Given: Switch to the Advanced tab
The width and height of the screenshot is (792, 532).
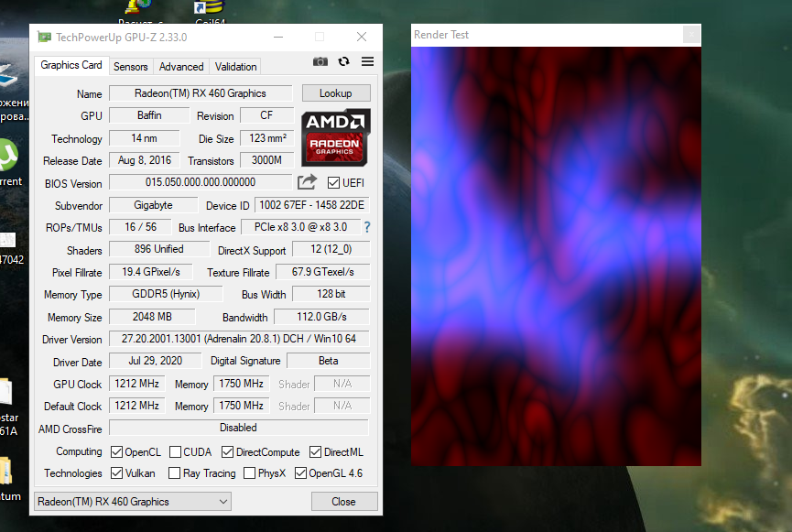Looking at the screenshot, I should point(181,67).
